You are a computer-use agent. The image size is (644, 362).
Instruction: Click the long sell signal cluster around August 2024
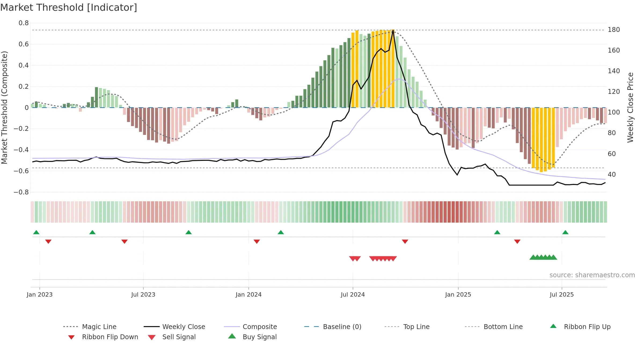click(383, 258)
